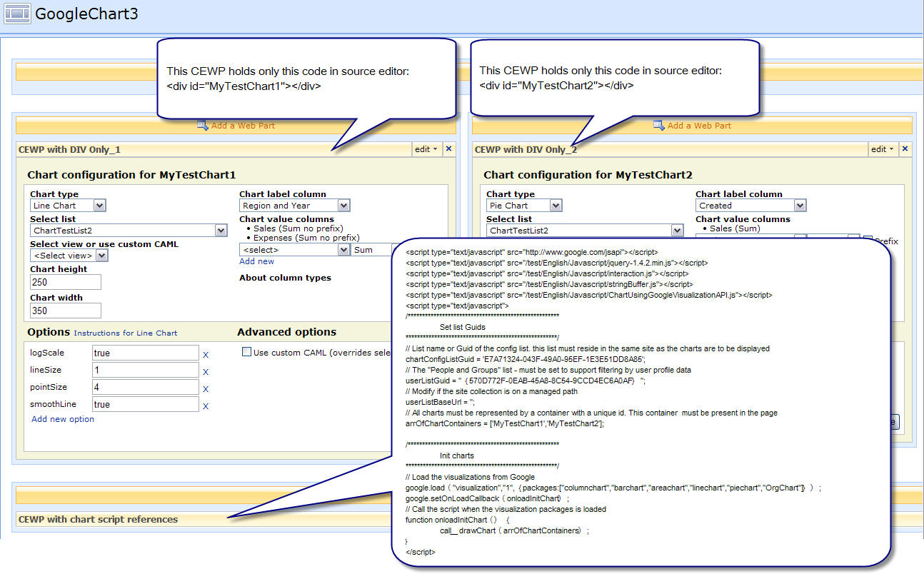Enable the Use custom CAML checkbox
The height and width of the screenshot is (574, 924).
(x=246, y=352)
